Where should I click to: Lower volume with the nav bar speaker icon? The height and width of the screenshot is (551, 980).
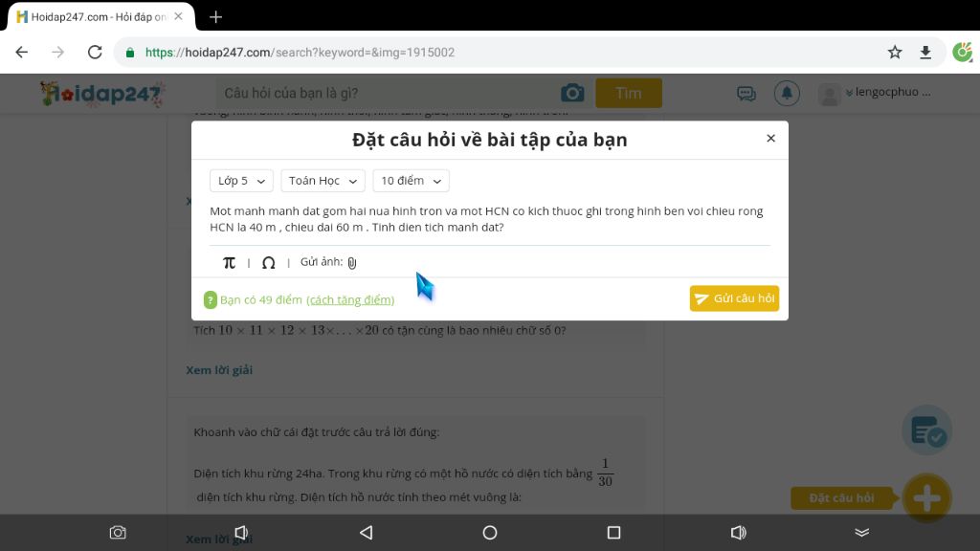[x=241, y=532]
